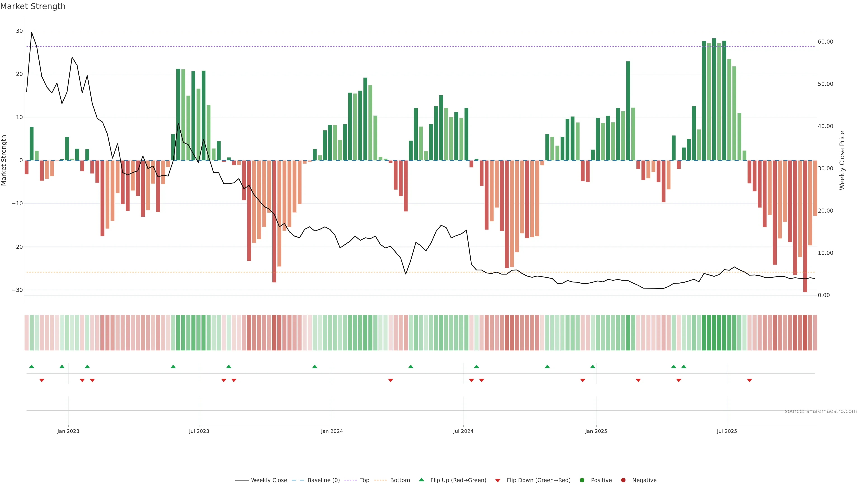Click the flip-up triangle just before Jan 2024
Viewport: 868px width, 488px height.
[315, 366]
